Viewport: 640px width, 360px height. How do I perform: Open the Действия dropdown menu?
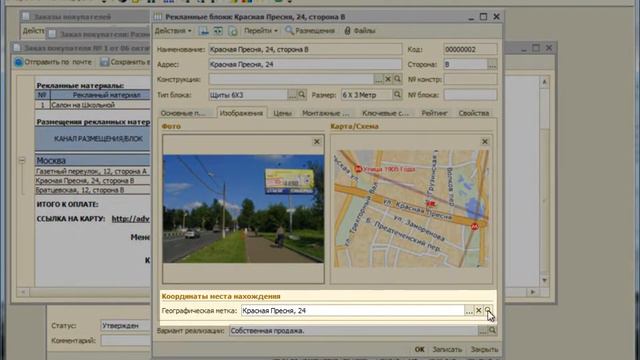(173, 31)
